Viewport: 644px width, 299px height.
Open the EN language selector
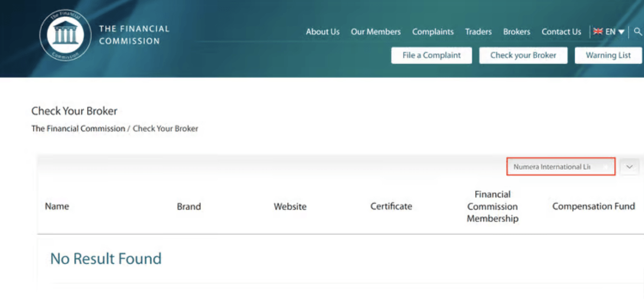click(609, 31)
